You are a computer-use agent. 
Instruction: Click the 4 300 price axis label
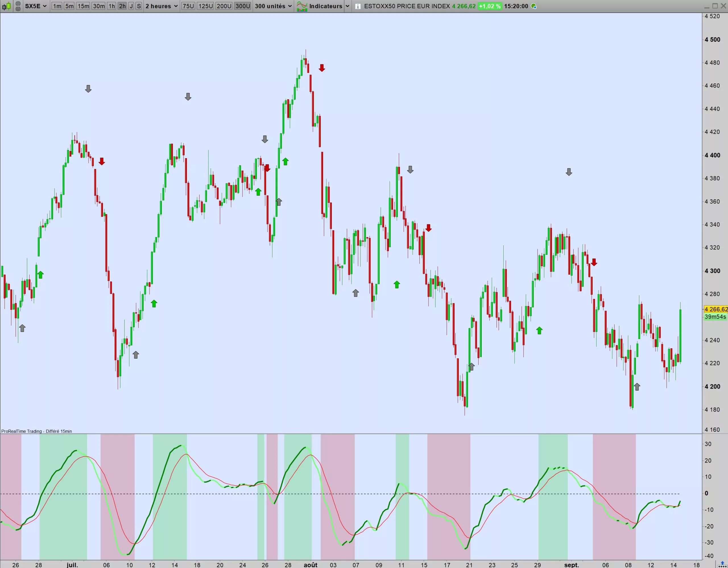[712, 271]
